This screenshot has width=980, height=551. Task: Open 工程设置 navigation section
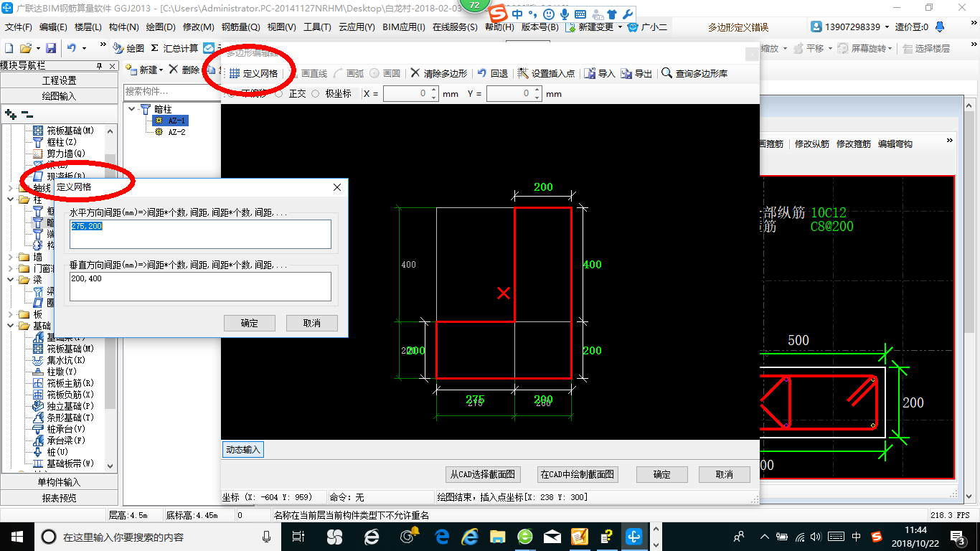click(x=59, y=80)
